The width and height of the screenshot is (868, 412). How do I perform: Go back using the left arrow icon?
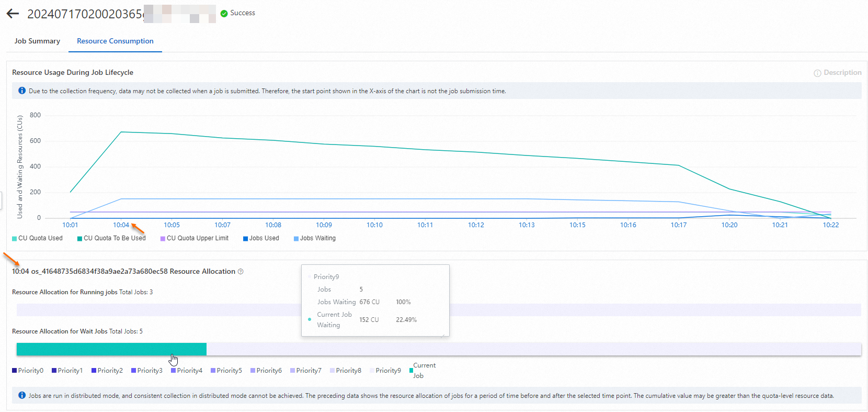(13, 14)
